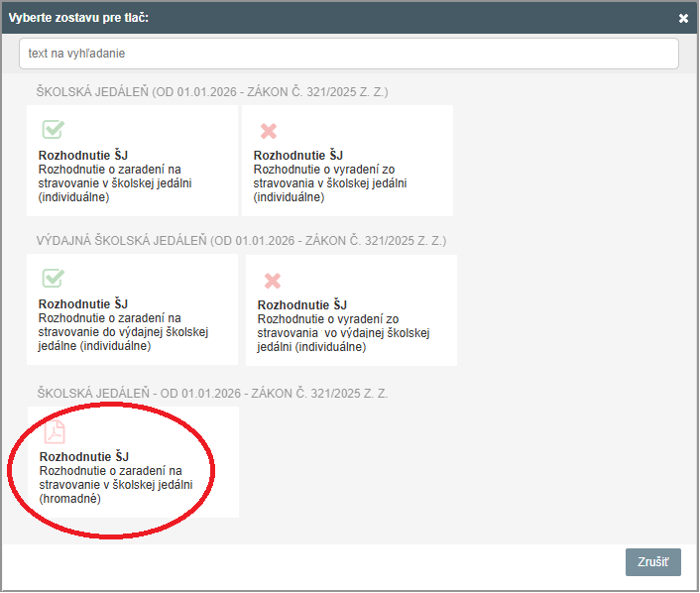Viewport: 700px width, 593px height.
Task: Click the PDF icon for the hromadné report
Action: [x=54, y=431]
